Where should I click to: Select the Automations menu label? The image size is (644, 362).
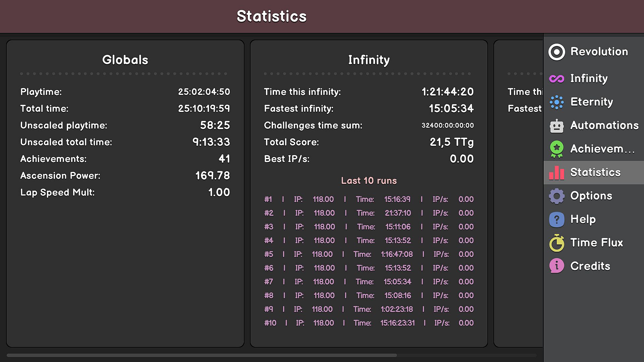click(x=604, y=125)
